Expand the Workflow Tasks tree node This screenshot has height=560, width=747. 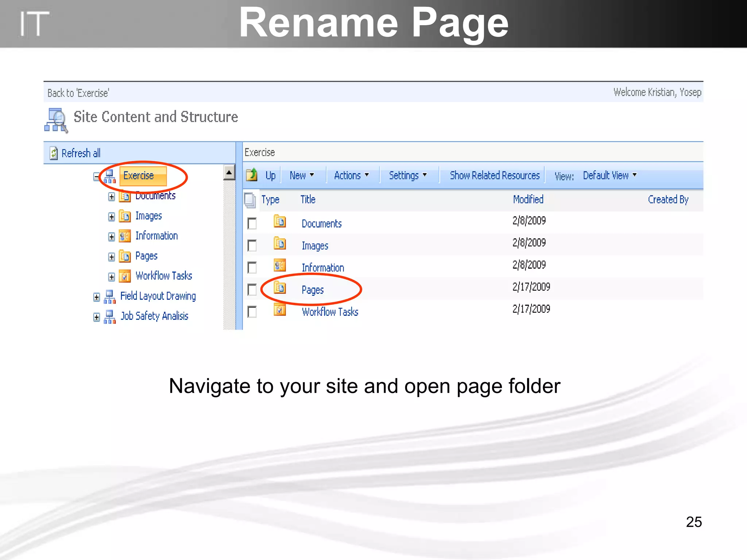tap(112, 277)
